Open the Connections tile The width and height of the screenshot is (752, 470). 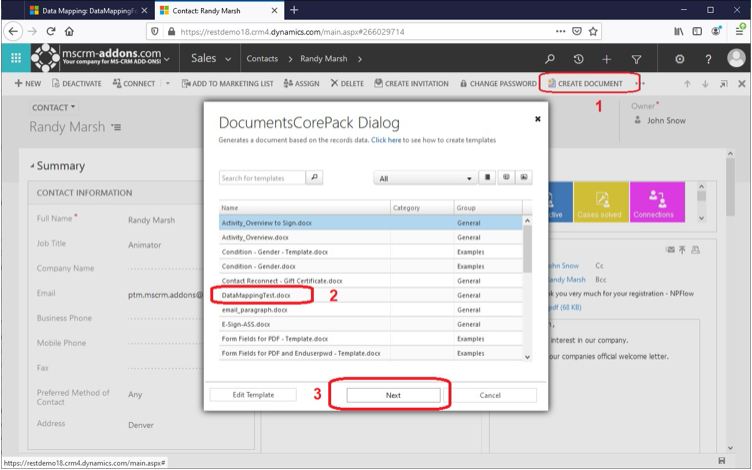tap(657, 202)
